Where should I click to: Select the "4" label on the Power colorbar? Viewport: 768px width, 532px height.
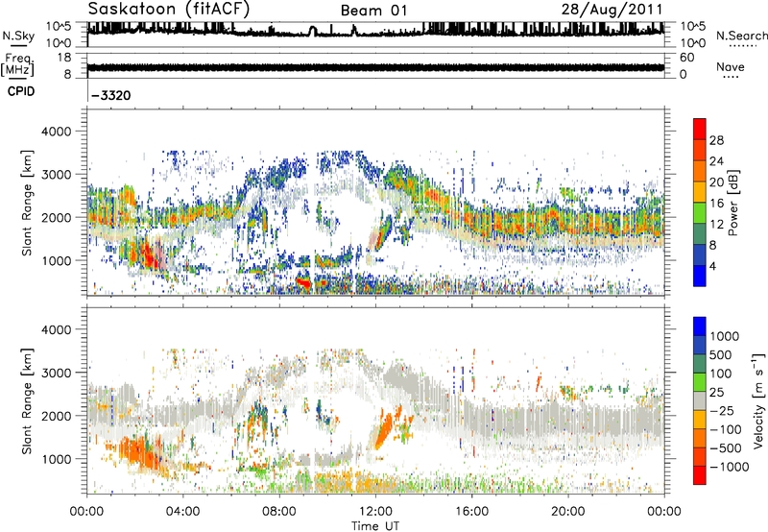(712, 267)
